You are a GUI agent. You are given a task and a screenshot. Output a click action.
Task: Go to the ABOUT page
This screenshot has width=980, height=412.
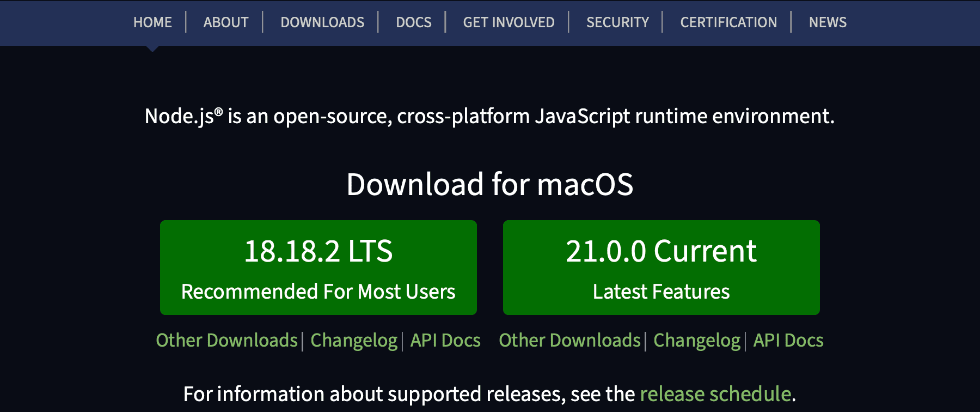(226, 22)
